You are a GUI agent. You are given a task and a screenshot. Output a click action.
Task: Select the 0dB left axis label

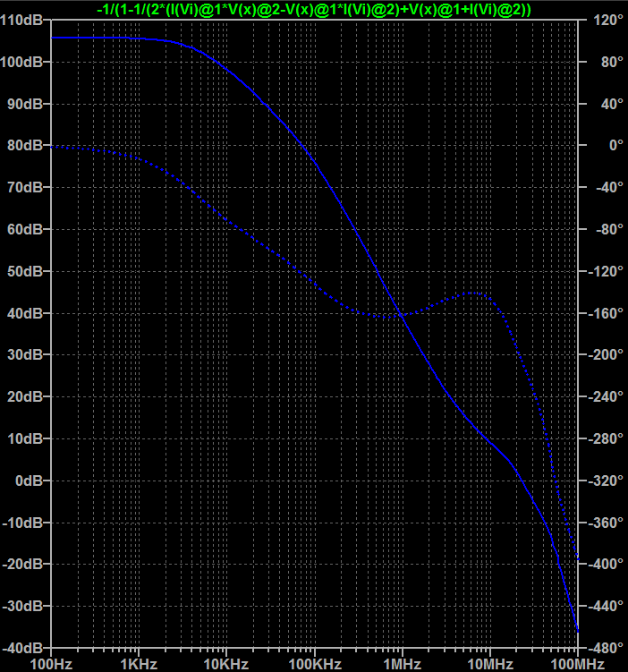(29, 481)
